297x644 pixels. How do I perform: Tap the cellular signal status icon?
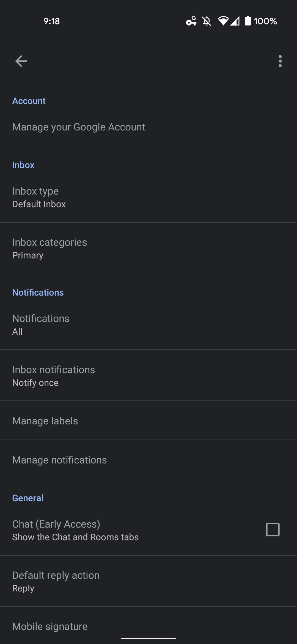pos(235,21)
